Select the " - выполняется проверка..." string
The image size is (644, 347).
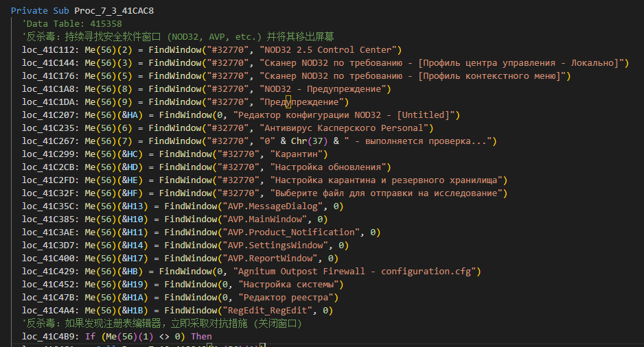point(417,141)
